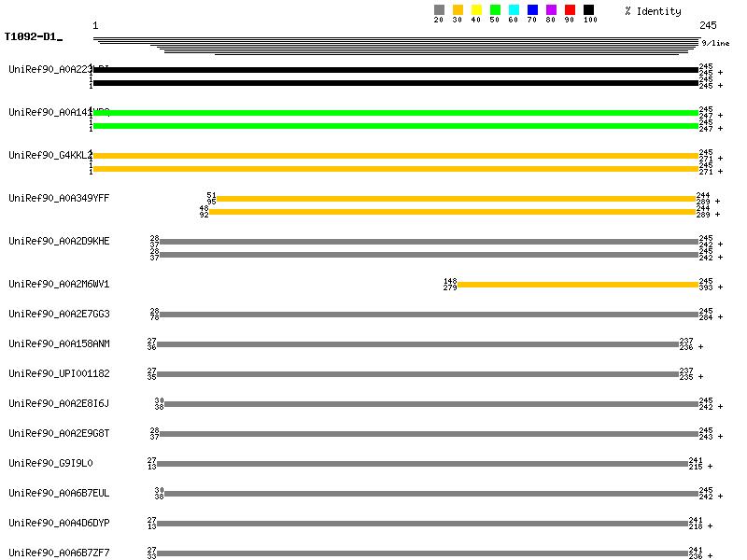Click the black 100% identity swatch
This screenshot has height=560, width=747.
[x=588, y=10]
